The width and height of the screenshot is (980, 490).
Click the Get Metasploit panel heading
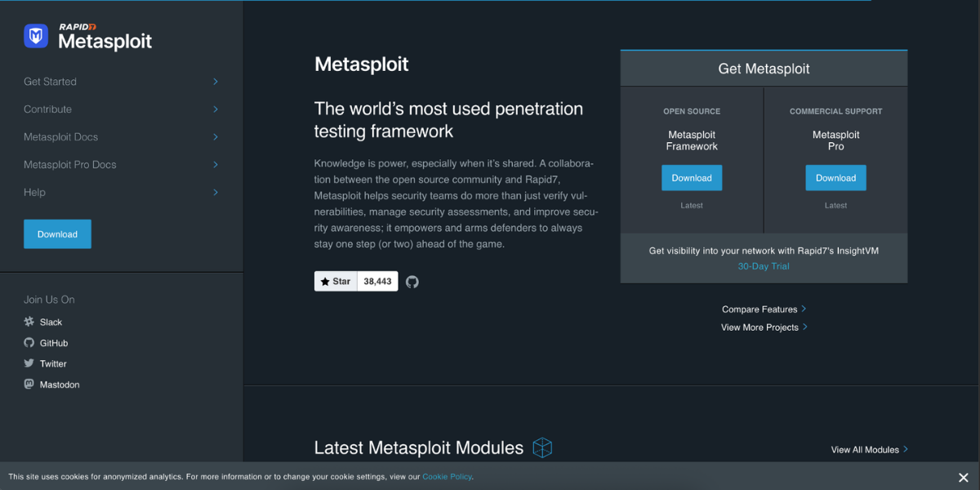[764, 69]
